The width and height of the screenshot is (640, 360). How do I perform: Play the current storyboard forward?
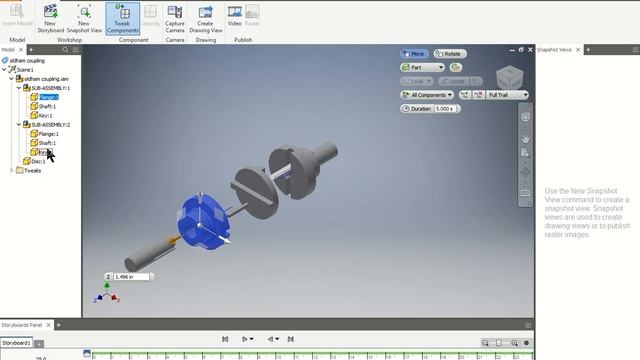pos(245,339)
